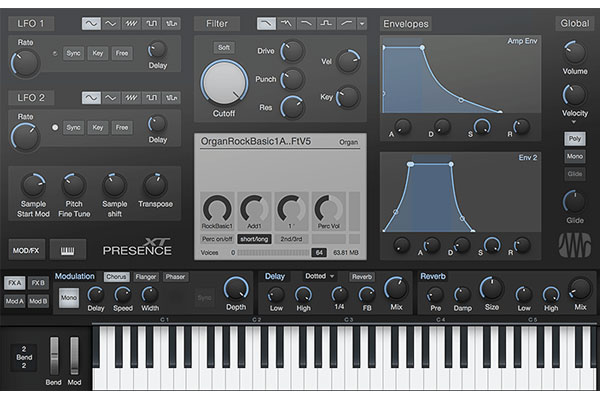Screen dimensions: 600x400
Task: Open the Bend range selector
Action: point(24,358)
